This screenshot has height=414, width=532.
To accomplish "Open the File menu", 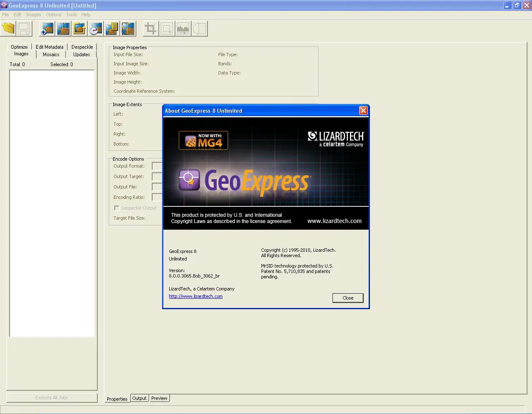I will coord(5,15).
